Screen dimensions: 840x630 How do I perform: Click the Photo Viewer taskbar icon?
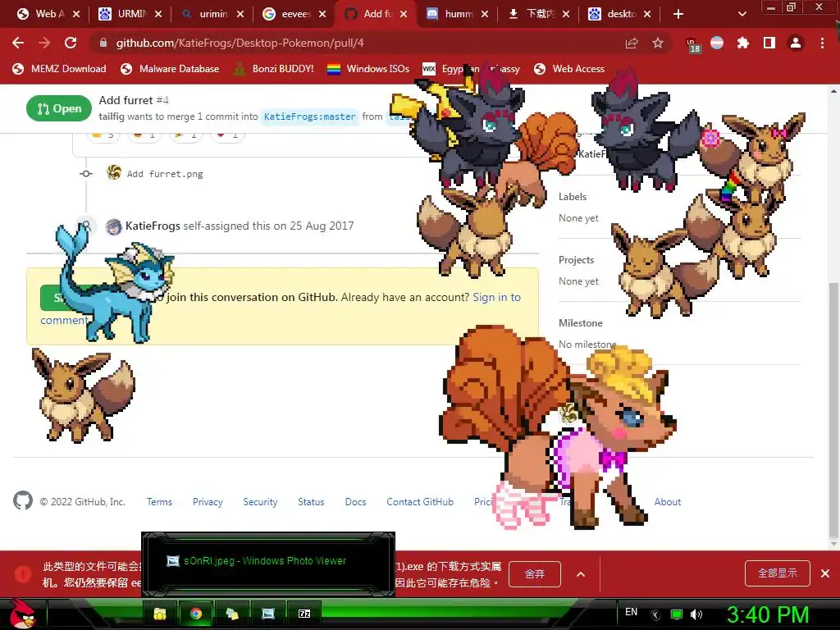[x=268, y=614]
